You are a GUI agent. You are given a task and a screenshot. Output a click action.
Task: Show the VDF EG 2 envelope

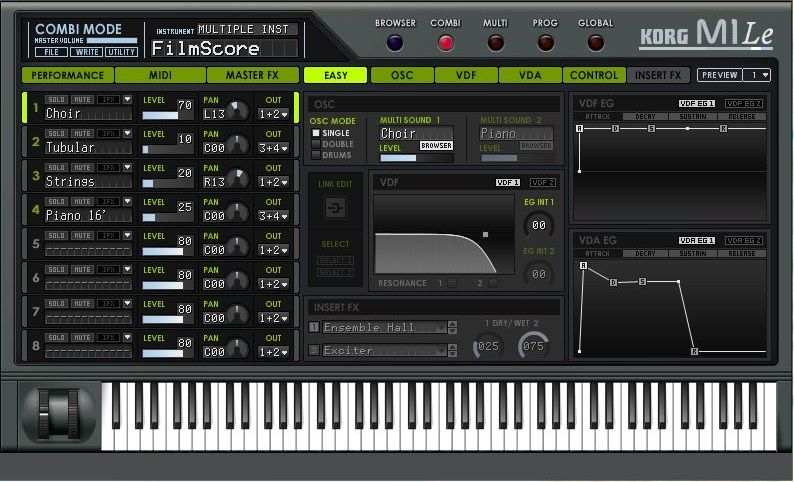point(743,103)
